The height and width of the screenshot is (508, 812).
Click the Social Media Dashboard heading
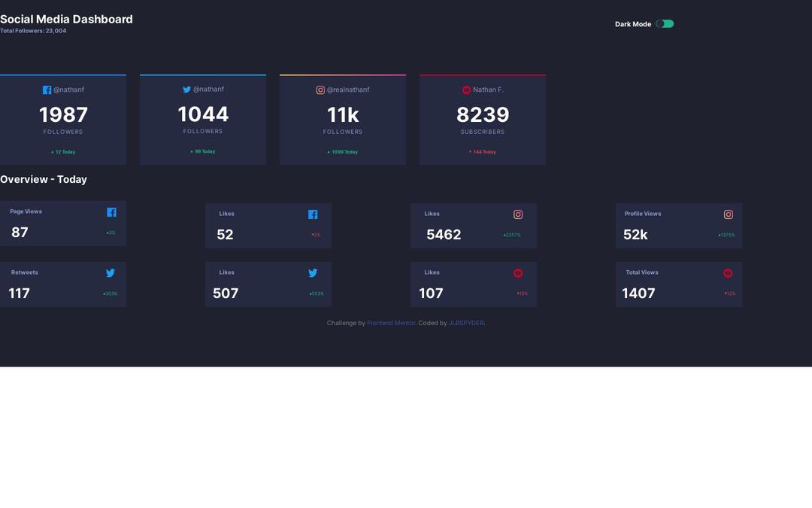pyautogui.click(x=67, y=19)
